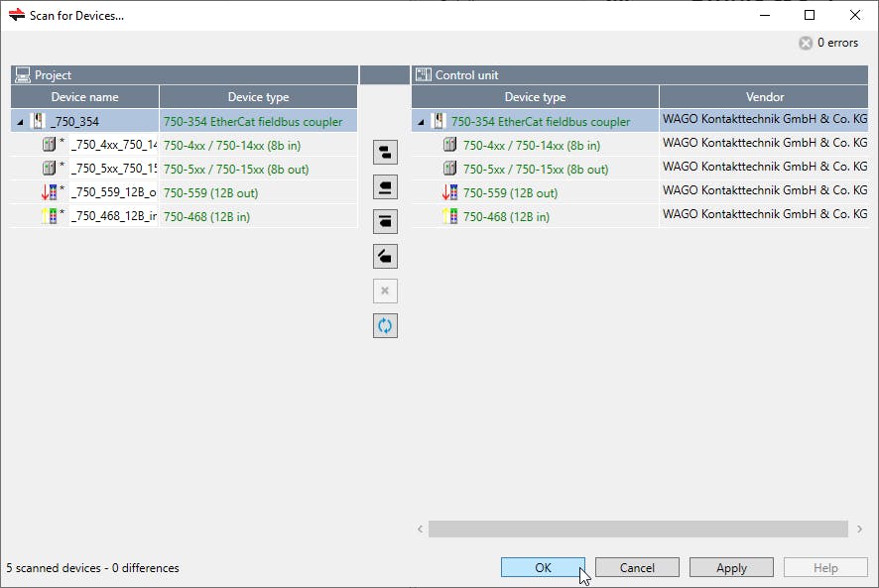
Task: Click the horizontal scrollbar thumb in Control unit
Action: pyautogui.click(x=638, y=529)
